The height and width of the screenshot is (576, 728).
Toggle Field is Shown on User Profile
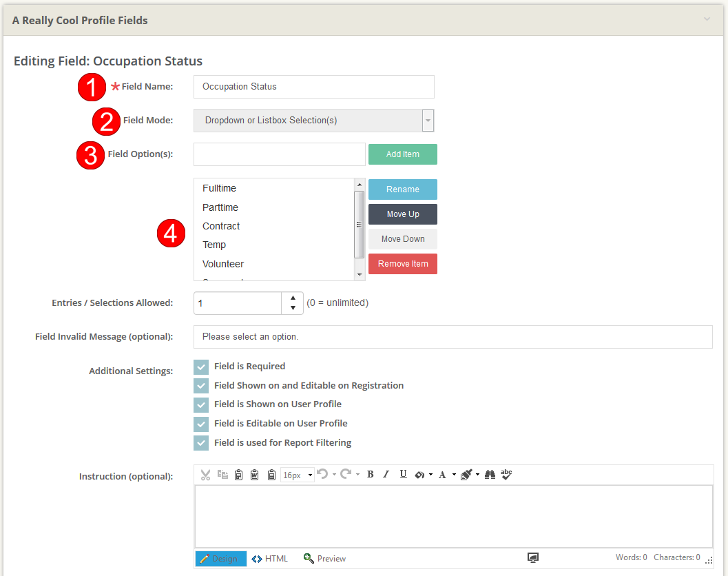pyautogui.click(x=201, y=404)
